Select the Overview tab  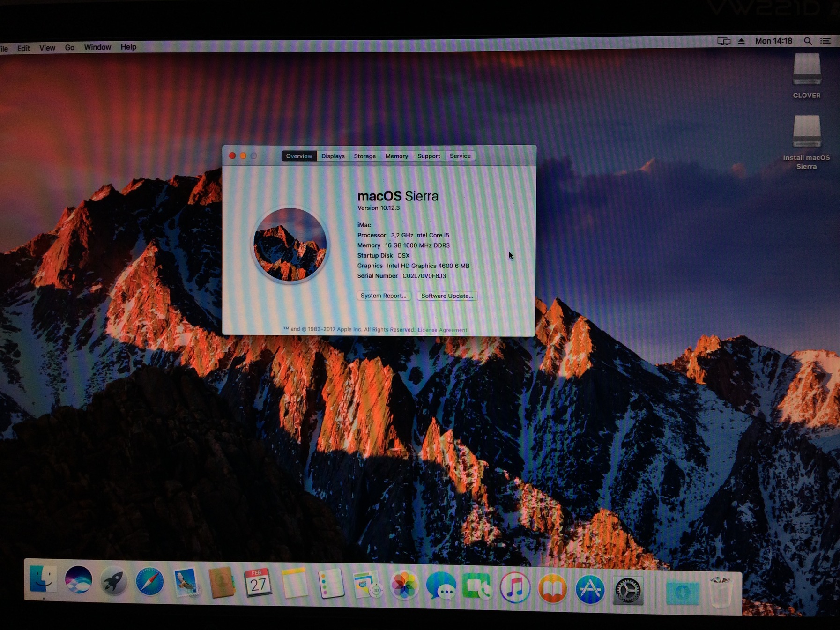299,156
